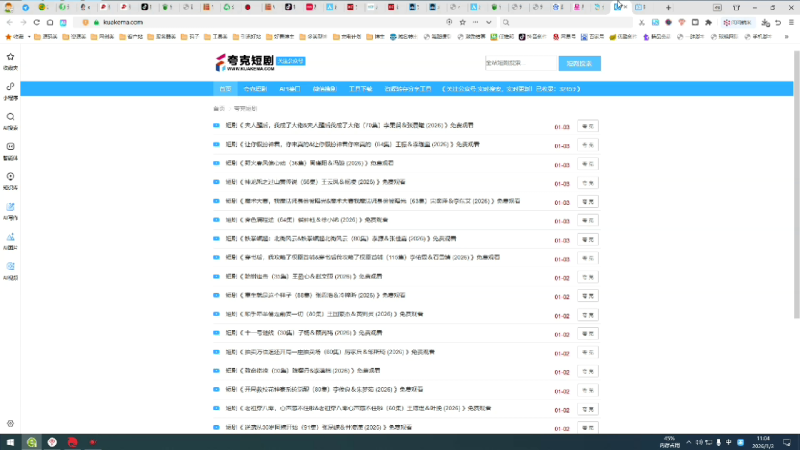Open the notification center in taskbar
800x450 pixels.
(787, 442)
